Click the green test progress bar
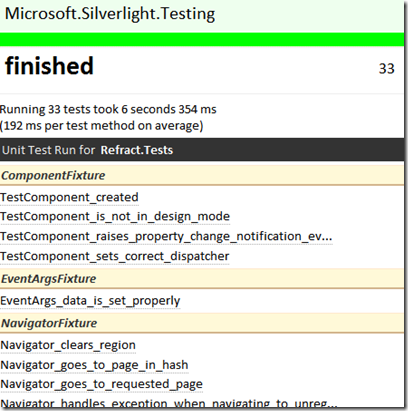The height and width of the screenshot is (411, 408). coord(202,39)
